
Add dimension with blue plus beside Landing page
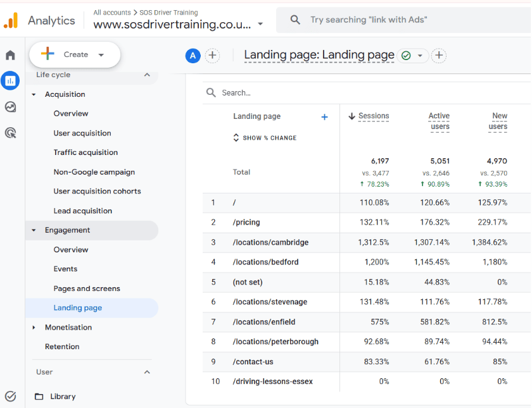click(x=324, y=117)
